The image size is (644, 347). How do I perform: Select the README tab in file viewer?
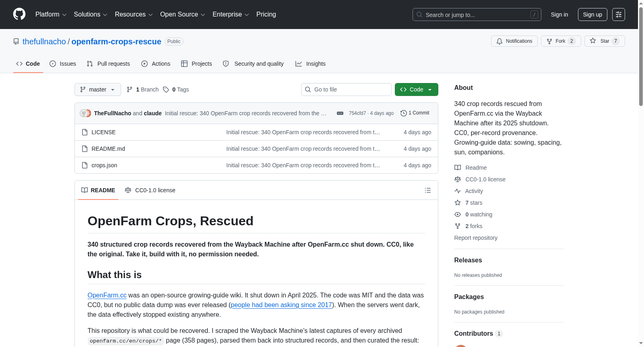(98, 190)
